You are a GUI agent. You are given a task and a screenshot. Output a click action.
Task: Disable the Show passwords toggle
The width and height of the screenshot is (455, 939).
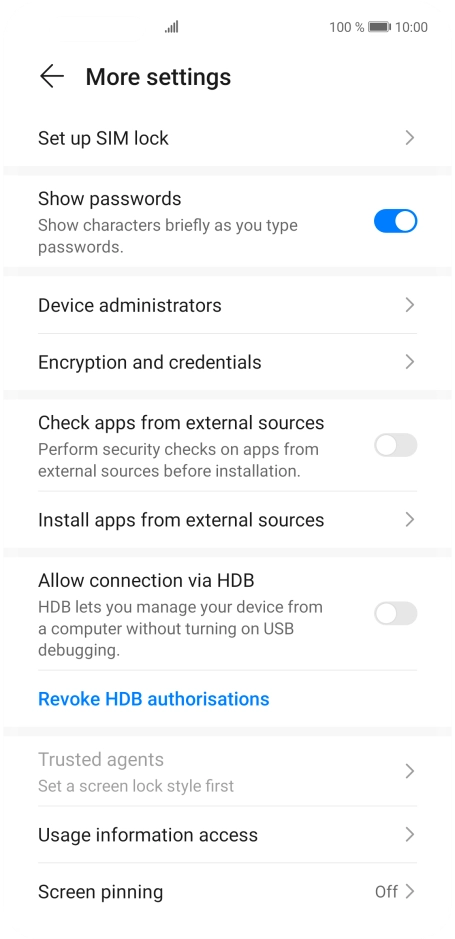tap(395, 221)
